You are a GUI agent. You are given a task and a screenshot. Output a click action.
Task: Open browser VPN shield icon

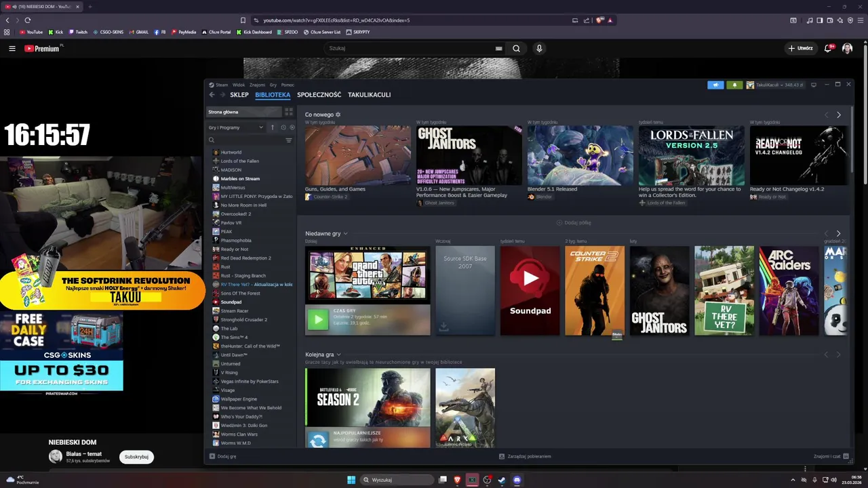[x=850, y=20]
